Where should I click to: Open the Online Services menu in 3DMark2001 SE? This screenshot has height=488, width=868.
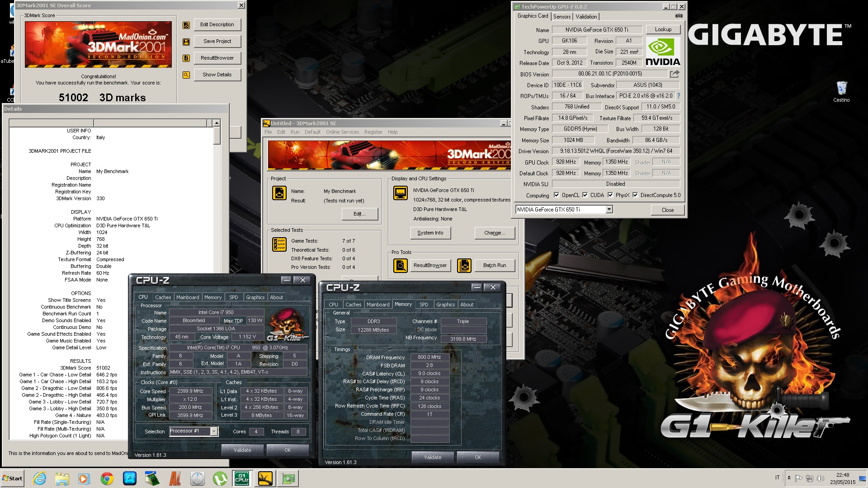pyautogui.click(x=342, y=132)
